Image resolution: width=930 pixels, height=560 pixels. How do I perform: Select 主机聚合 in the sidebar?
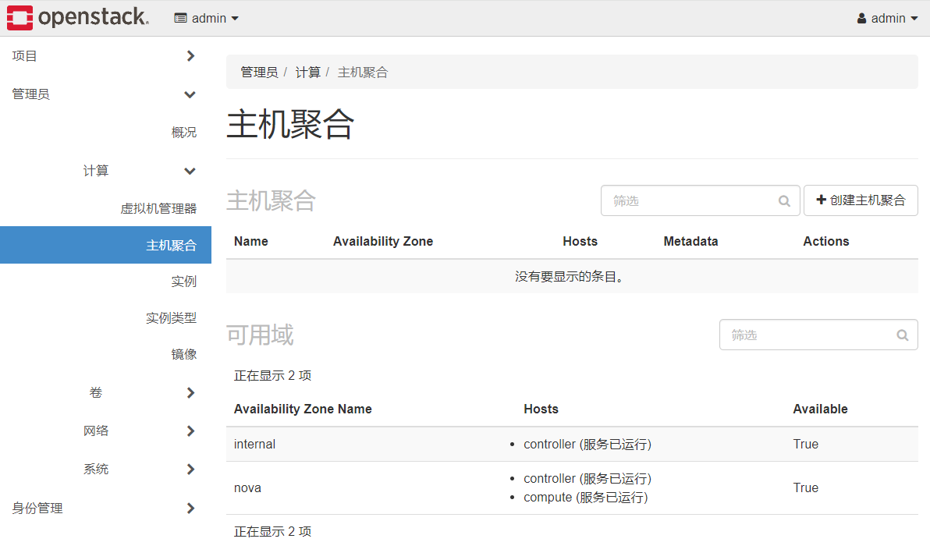(105, 245)
